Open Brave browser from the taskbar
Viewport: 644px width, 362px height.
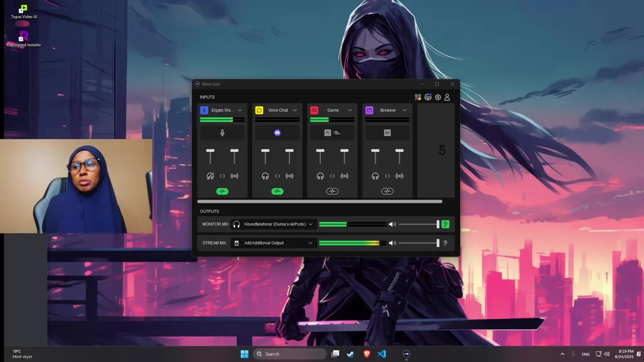[367, 354]
